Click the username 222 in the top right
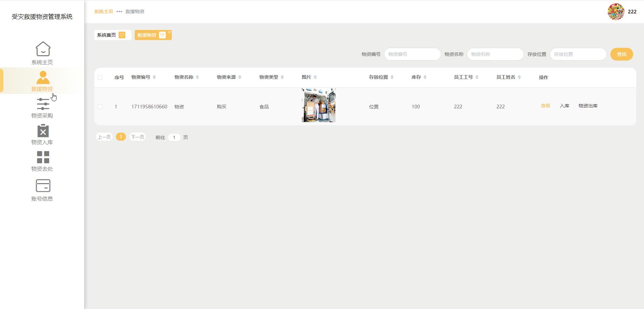The width and height of the screenshot is (644, 309). [632, 12]
